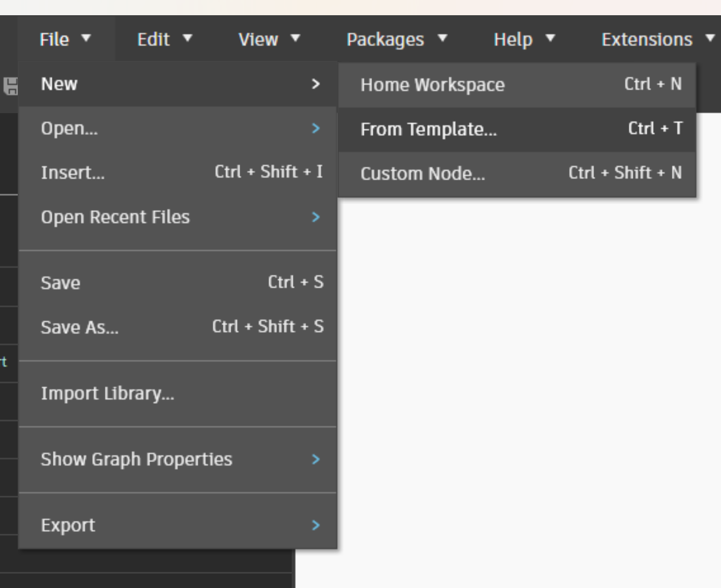Open the Edit menu

(x=164, y=39)
